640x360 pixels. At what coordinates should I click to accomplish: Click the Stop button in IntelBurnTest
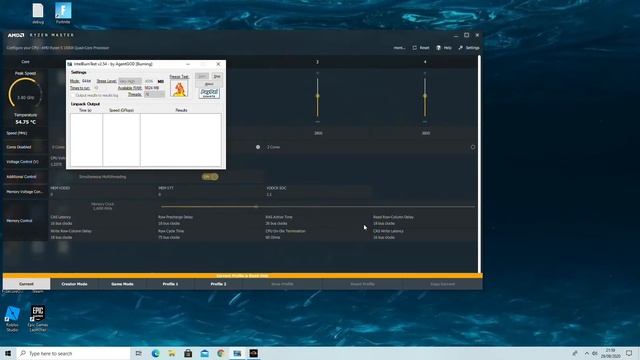coord(217,76)
